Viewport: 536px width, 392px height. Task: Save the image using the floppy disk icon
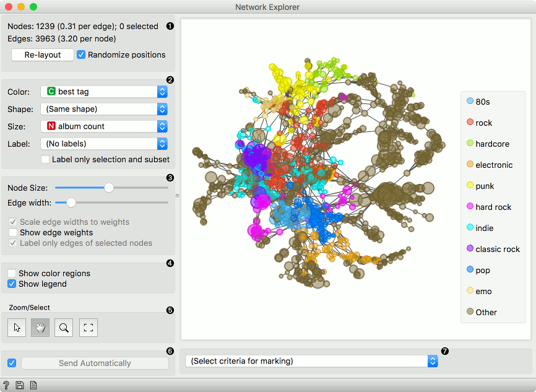20,385
